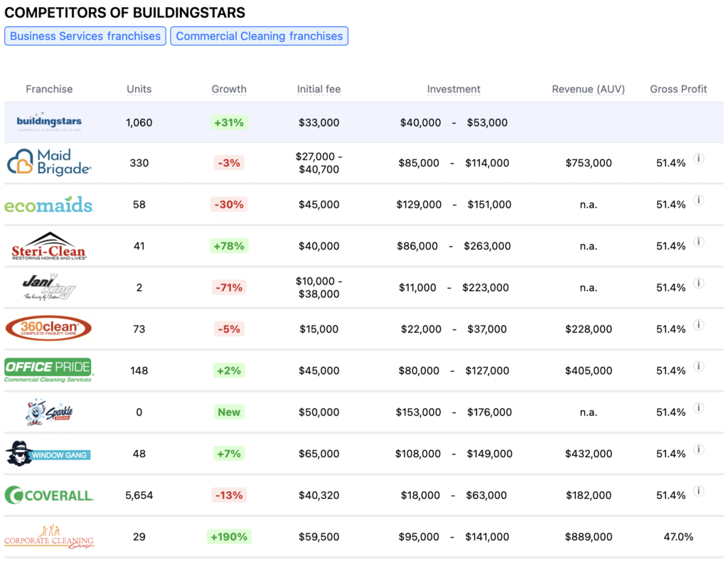This screenshot has height=568, width=728.
Task: Click the $65,000 initial fee
Action: (x=319, y=454)
